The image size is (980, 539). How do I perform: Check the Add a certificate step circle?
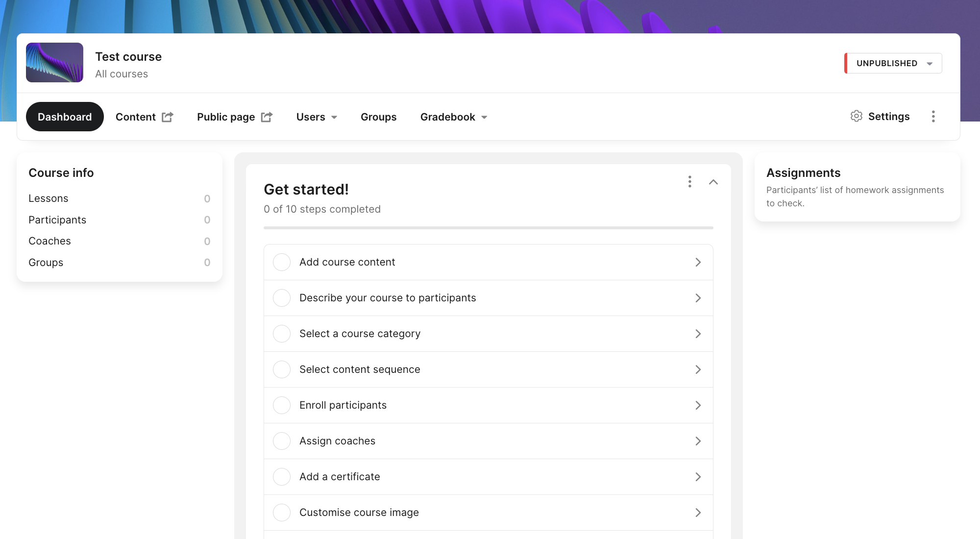point(282,477)
